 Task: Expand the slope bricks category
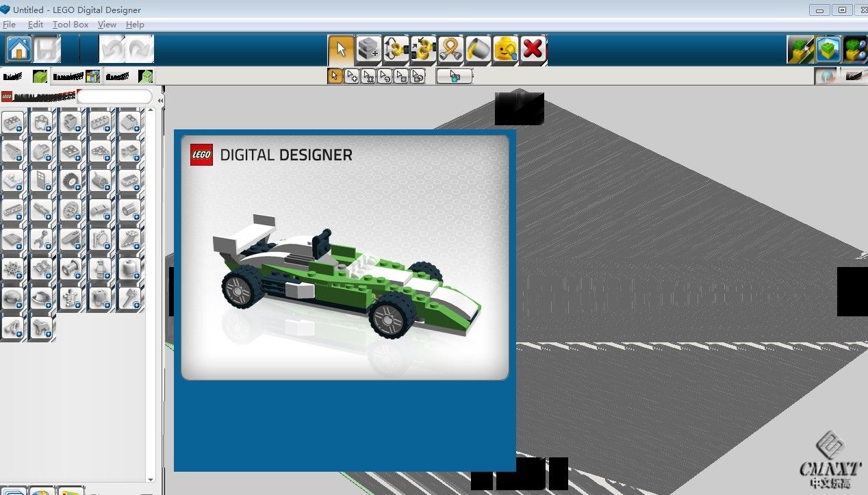pyautogui.click(x=130, y=122)
